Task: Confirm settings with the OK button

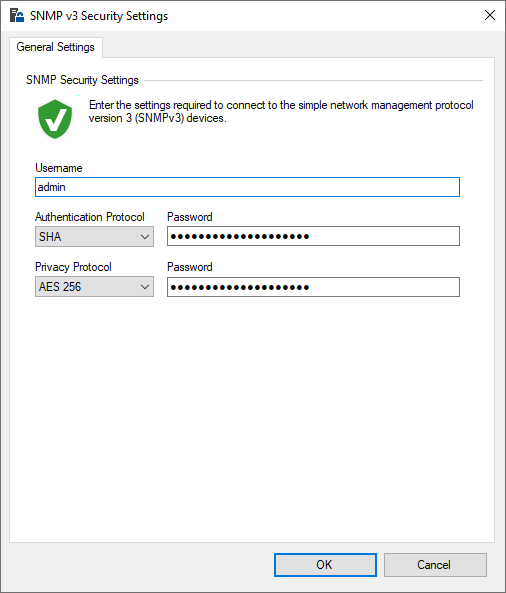Action: [325, 565]
